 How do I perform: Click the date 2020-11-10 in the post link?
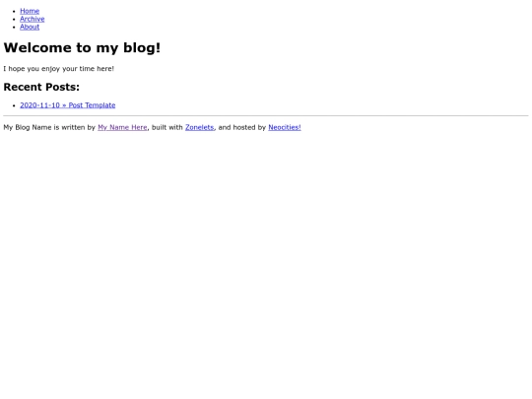pyautogui.click(x=39, y=105)
